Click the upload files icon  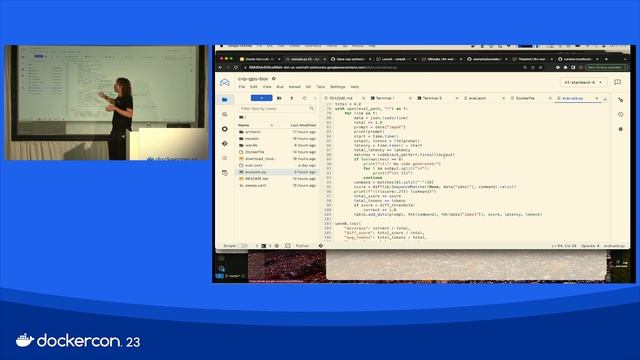tap(291, 98)
